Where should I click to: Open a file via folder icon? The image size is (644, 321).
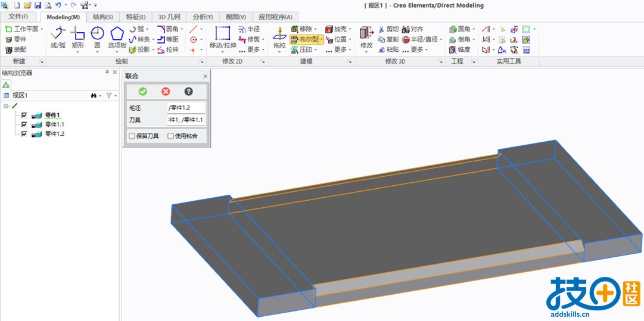pyautogui.click(x=27, y=5)
